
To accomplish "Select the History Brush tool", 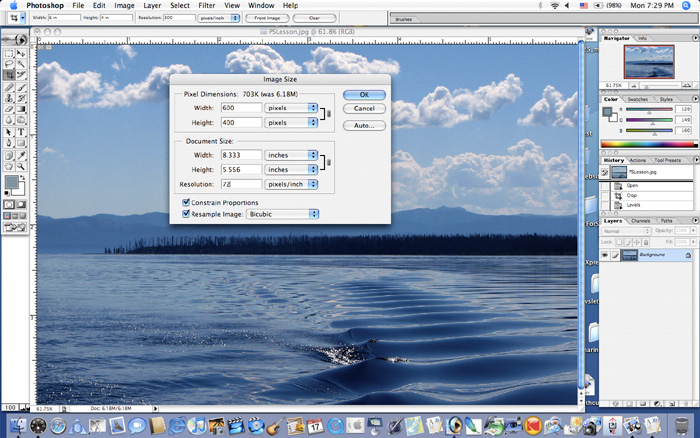I will point(21,98).
